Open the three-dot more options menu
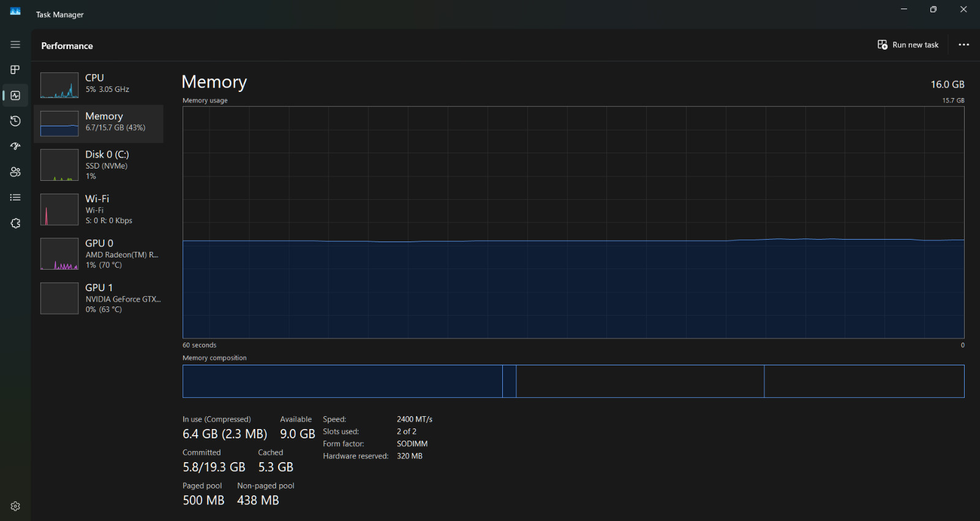 (963, 45)
